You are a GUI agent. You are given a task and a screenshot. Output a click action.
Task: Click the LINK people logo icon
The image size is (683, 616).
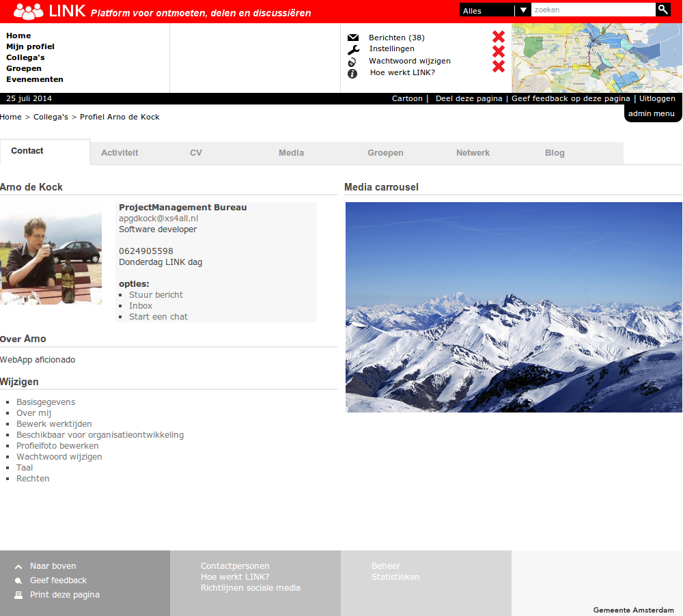(28, 12)
